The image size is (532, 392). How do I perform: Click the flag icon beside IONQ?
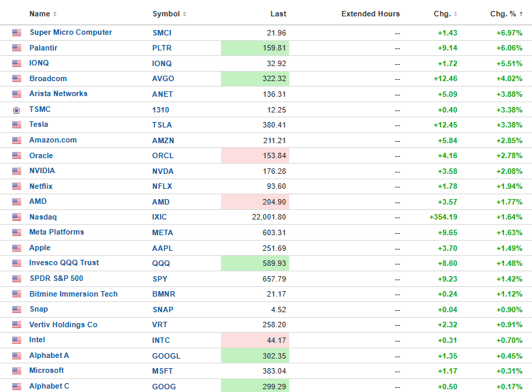click(x=16, y=63)
